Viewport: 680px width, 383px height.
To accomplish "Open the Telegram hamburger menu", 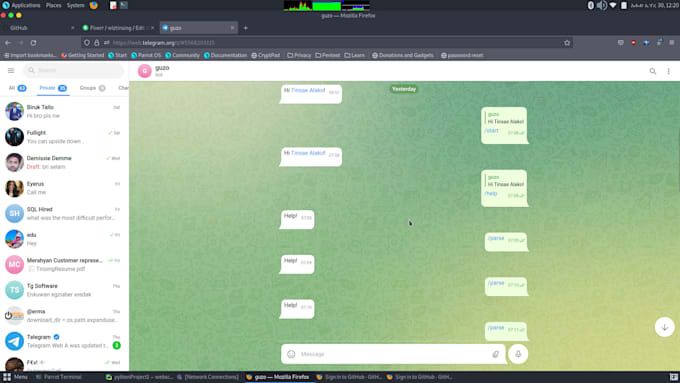I will tap(11, 70).
